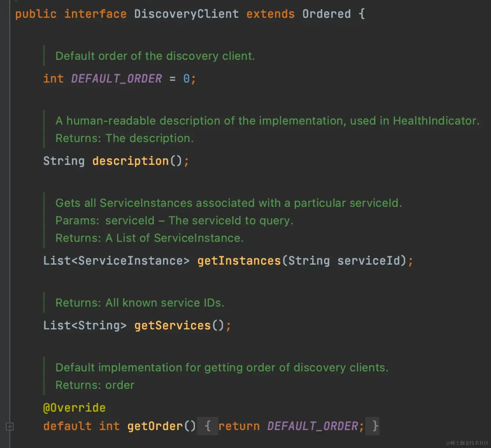
Task: Click the 'Default order of the discovery client.' doc comment
Action: (x=155, y=56)
